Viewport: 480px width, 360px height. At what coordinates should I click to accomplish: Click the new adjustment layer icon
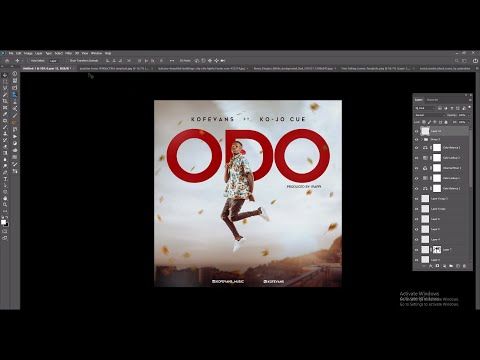pos(444,266)
